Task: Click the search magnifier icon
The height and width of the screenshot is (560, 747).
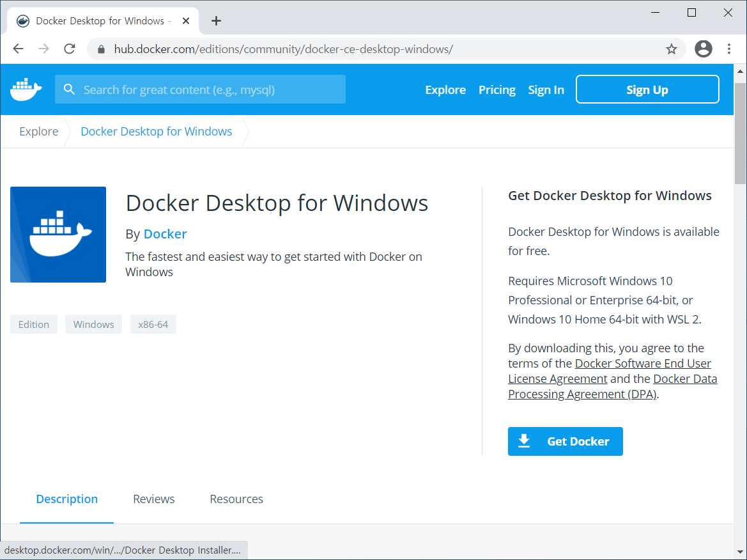Action: 69,89
